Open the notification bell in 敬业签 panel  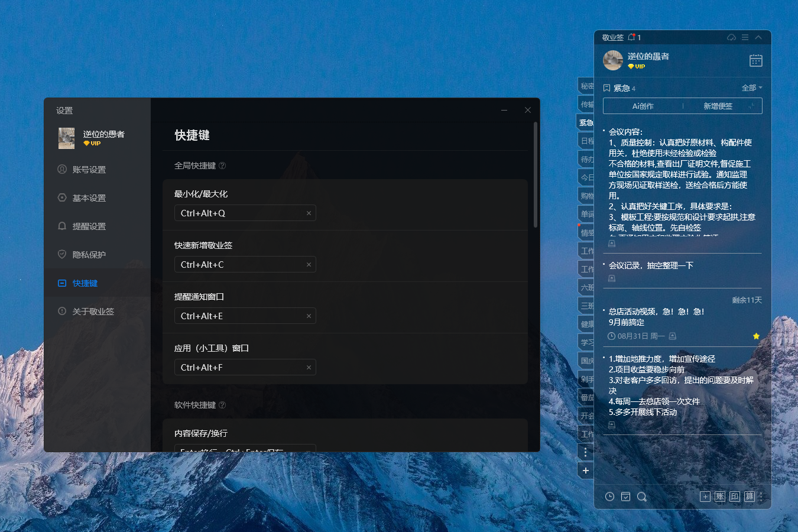click(631, 37)
